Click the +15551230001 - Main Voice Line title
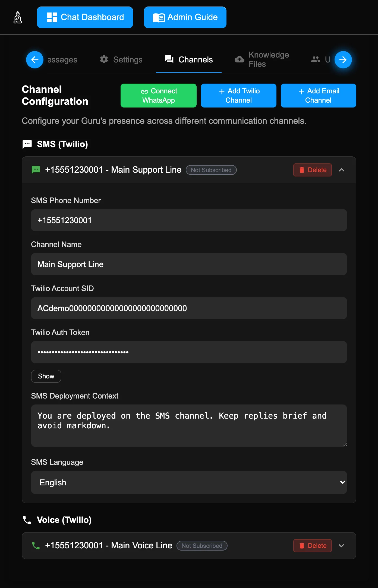378x588 pixels. point(109,545)
